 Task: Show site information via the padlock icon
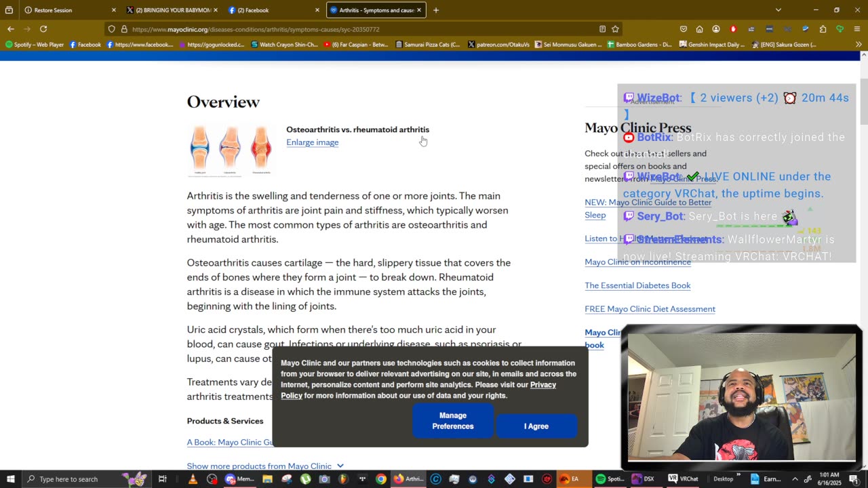tap(124, 29)
